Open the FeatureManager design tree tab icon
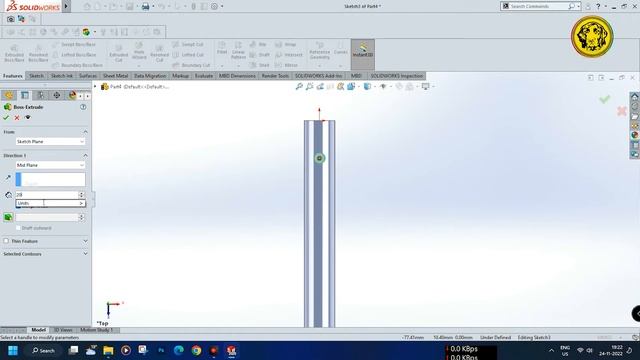Viewport: 640px width, 360px height. (9, 95)
